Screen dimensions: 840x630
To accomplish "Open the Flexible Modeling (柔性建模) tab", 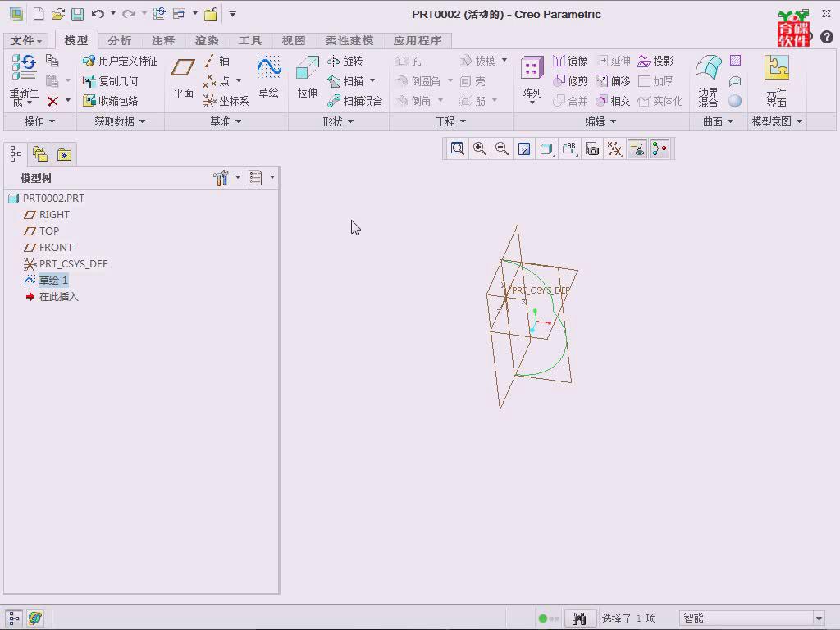I will click(349, 40).
